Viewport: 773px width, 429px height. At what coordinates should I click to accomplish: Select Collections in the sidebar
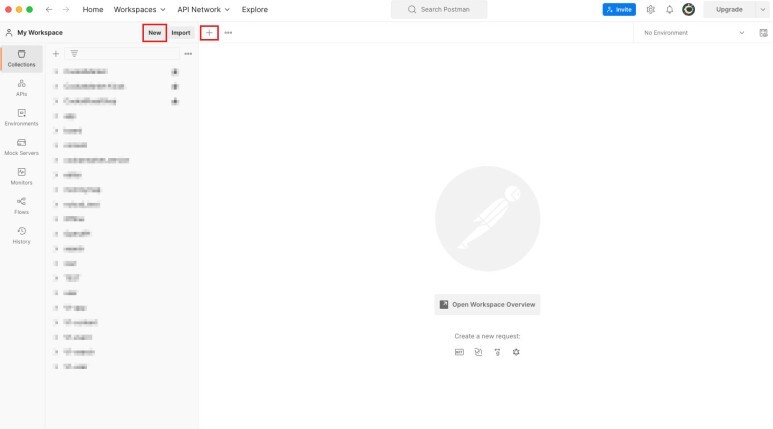click(x=22, y=58)
